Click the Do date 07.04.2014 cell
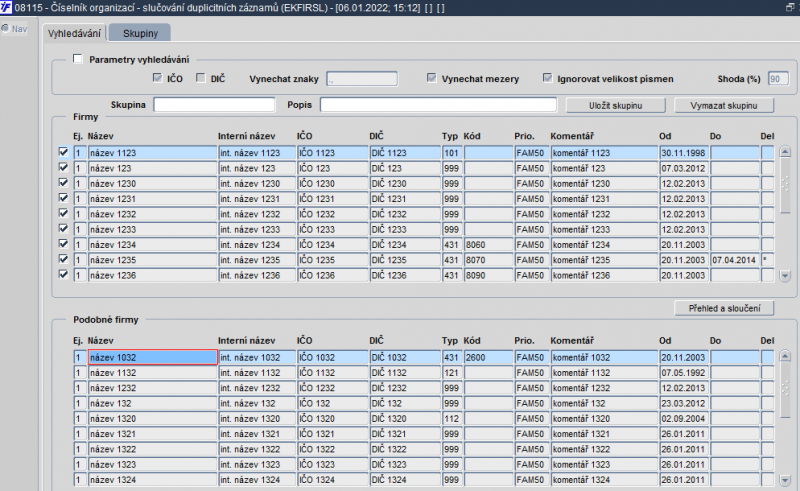Image resolution: width=800 pixels, height=491 pixels. (x=735, y=260)
